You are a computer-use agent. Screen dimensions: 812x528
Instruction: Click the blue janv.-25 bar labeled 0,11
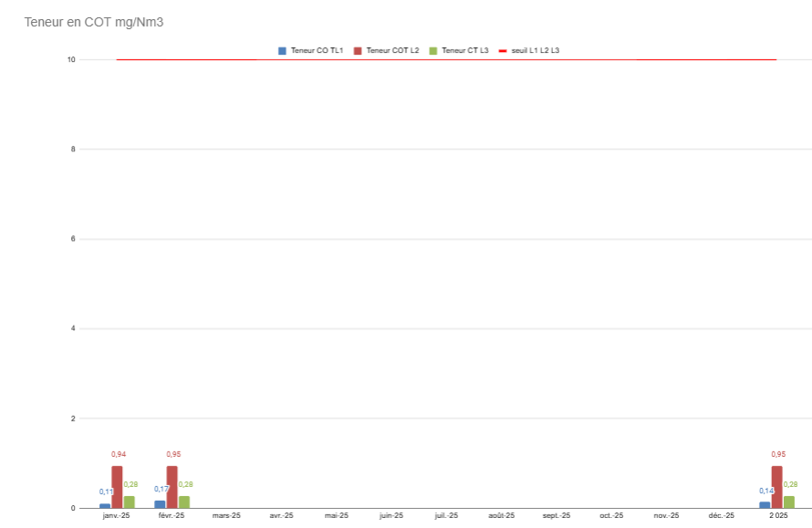pyautogui.click(x=105, y=506)
